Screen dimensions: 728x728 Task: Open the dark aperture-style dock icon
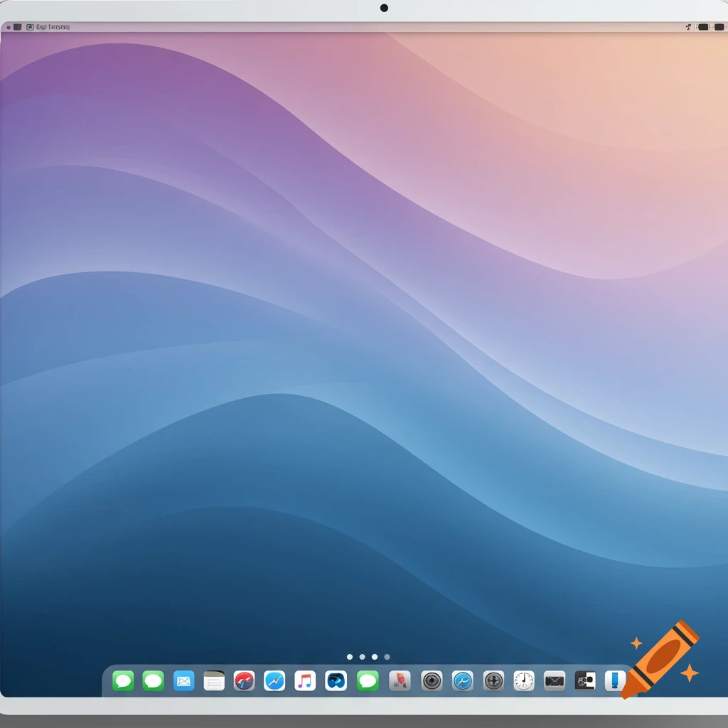point(430,680)
